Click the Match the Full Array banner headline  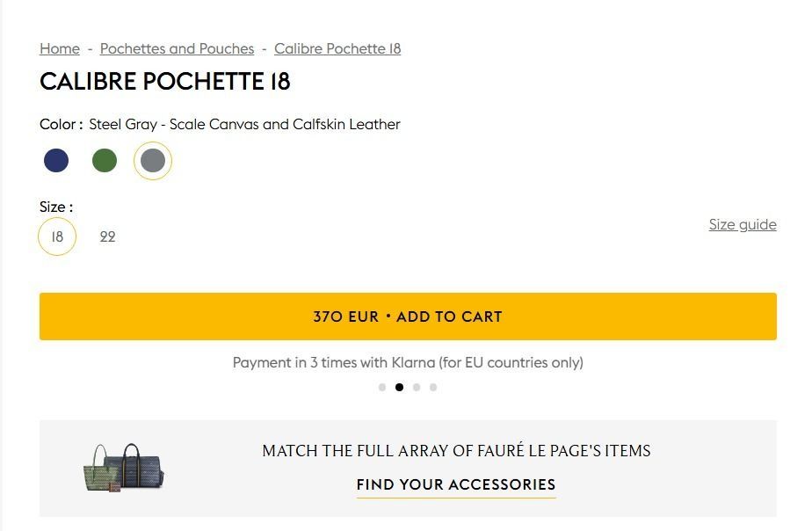(x=456, y=451)
